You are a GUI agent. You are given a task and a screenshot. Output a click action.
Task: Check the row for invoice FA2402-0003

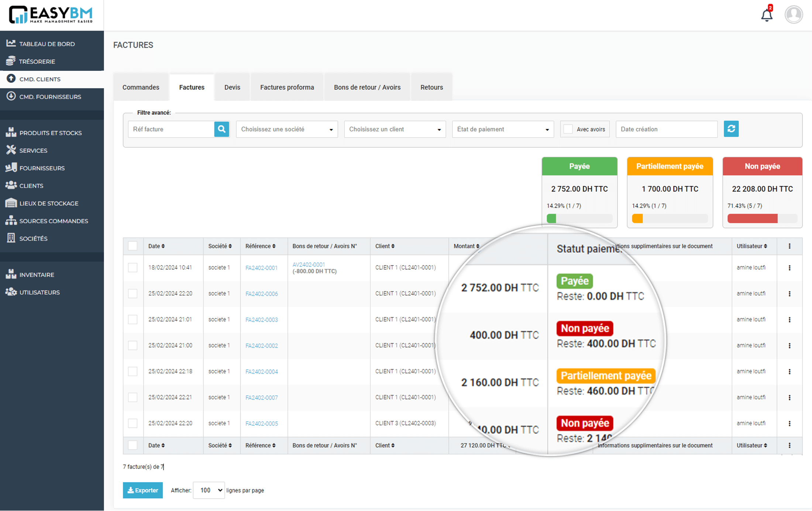(133, 319)
